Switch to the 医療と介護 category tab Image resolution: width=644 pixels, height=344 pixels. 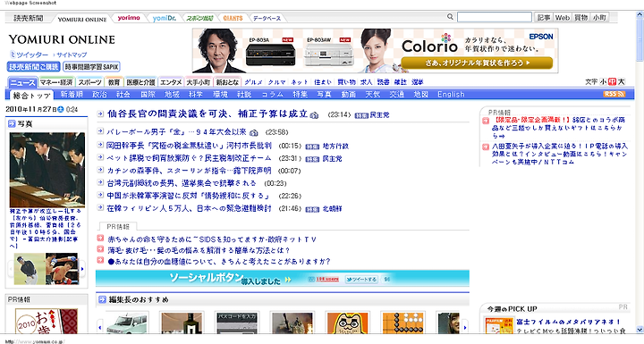coord(140,82)
